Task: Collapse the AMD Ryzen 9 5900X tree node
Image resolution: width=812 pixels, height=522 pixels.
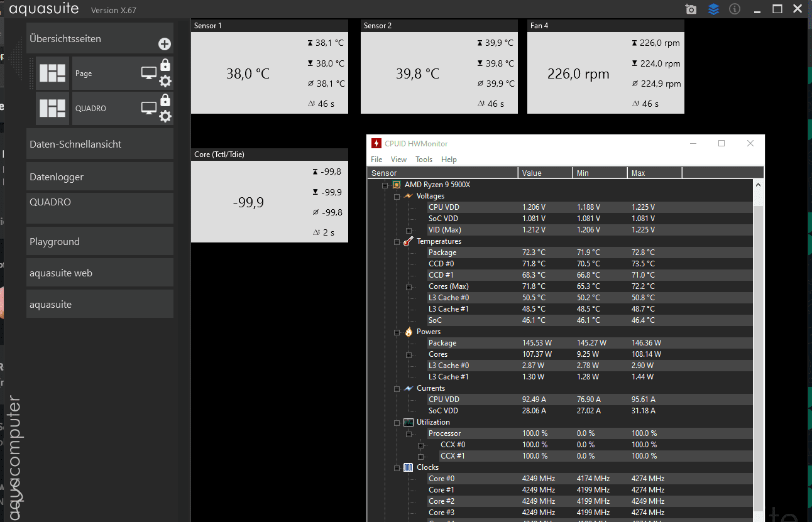Action: [x=385, y=185]
